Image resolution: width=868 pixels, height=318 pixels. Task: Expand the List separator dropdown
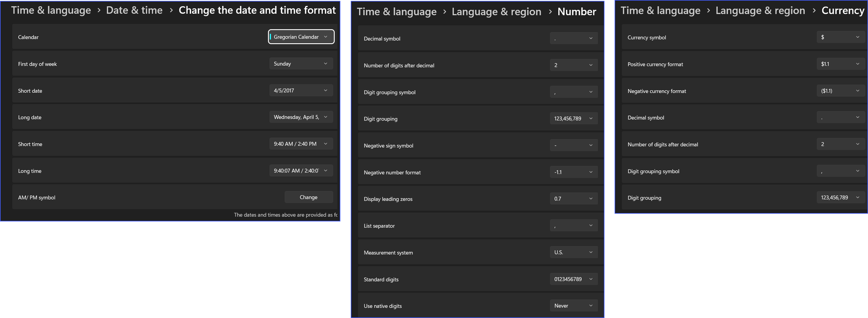click(574, 226)
